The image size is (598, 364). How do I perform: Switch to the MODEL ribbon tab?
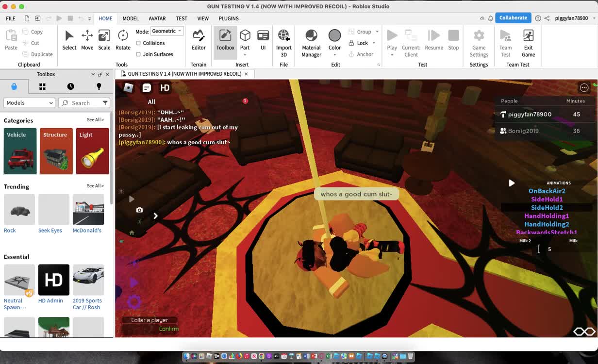pyautogui.click(x=131, y=18)
